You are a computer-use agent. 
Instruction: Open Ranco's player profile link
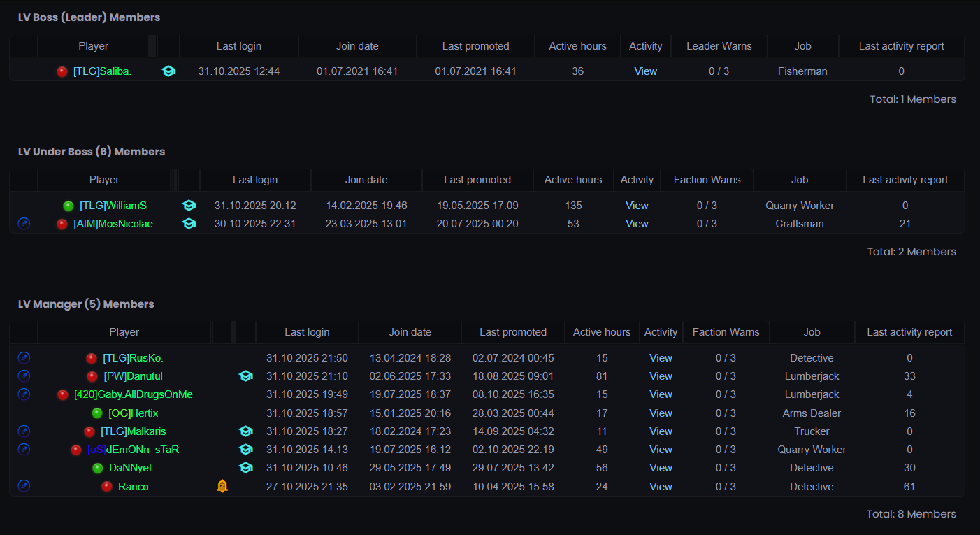[134, 487]
